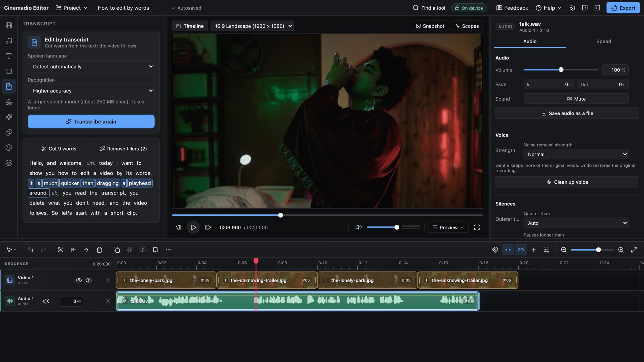Toggle Video 1 track visibility eye
The height and width of the screenshot is (362, 644).
(x=79, y=280)
